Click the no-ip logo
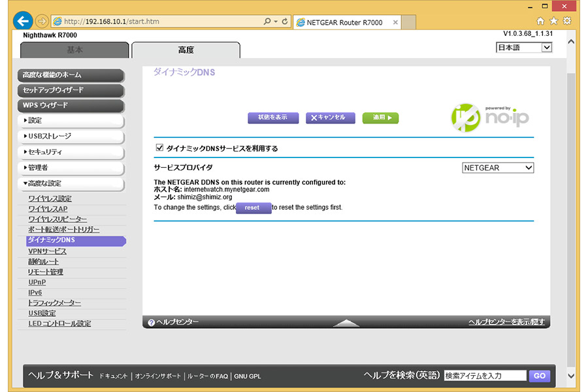The height and width of the screenshot is (392, 588). (x=490, y=116)
